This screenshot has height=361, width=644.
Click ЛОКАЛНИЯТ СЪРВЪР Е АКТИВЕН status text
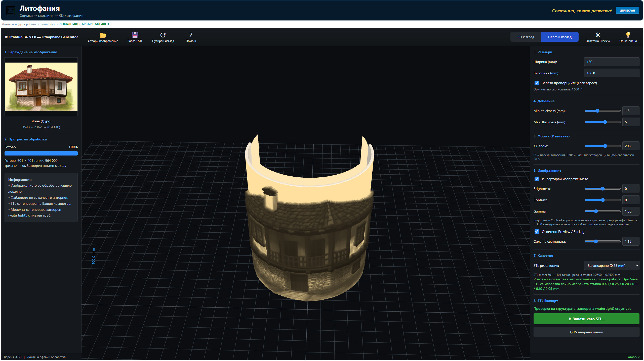coord(84,24)
